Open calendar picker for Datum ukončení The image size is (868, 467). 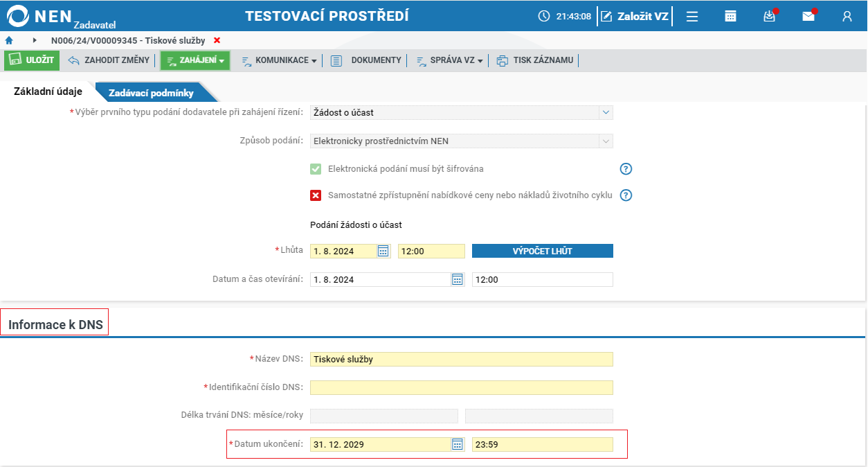457,444
